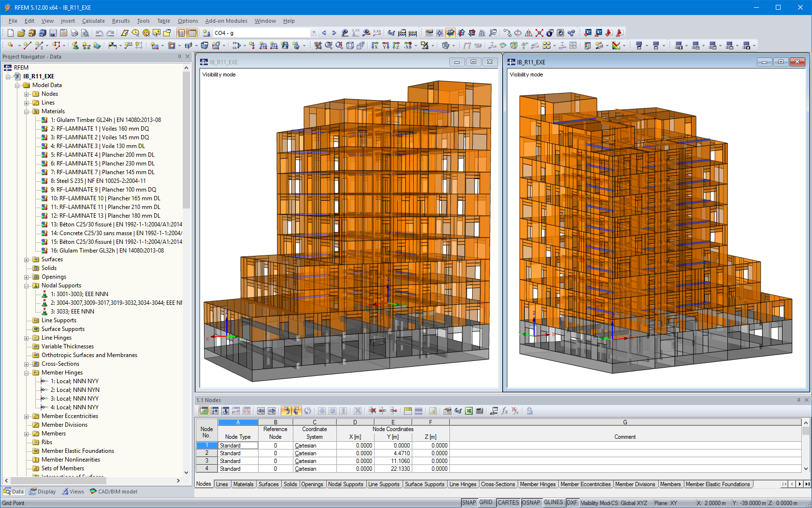Open the CO4 - g load case dropdown

[313, 32]
